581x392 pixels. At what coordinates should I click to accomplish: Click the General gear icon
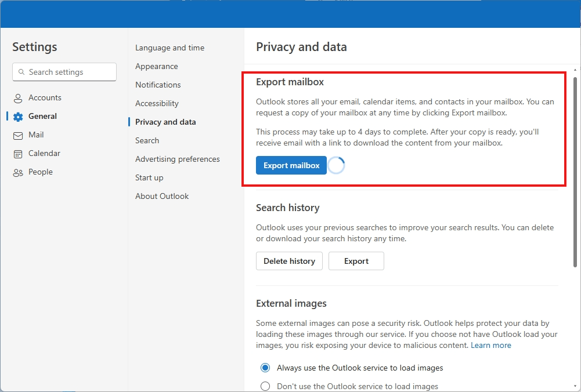click(x=19, y=116)
